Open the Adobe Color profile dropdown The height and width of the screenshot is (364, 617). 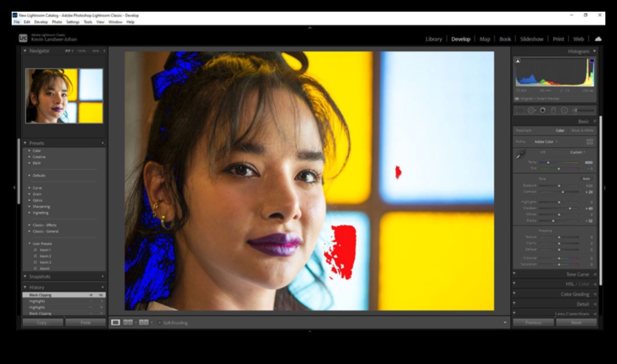click(545, 142)
